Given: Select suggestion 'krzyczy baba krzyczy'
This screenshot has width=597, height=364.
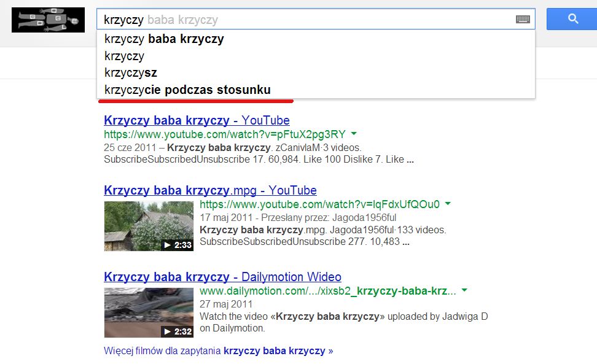Looking at the screenshot, I should point(316,39).
